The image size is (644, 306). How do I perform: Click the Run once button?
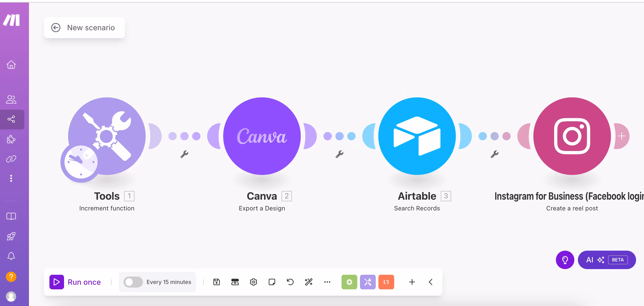tap(76, 282)
